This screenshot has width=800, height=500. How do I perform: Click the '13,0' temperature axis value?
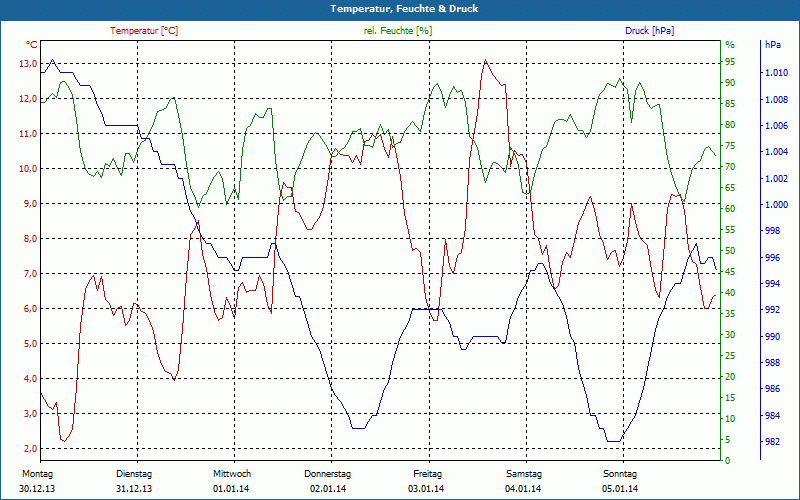point(28,64)
